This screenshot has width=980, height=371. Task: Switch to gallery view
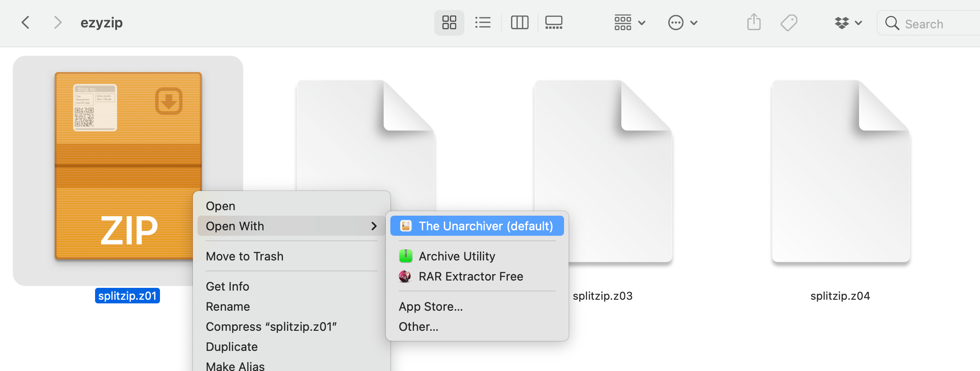(x=554, y=22)
